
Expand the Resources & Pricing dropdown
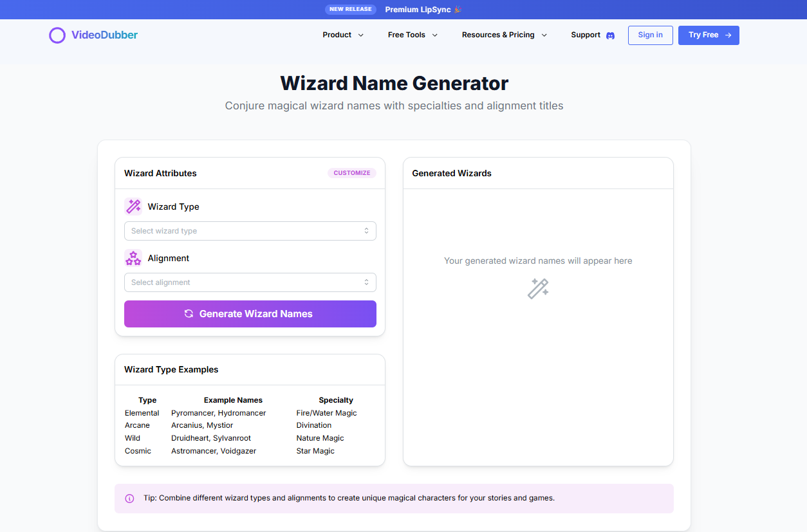[x=544, y=35]
